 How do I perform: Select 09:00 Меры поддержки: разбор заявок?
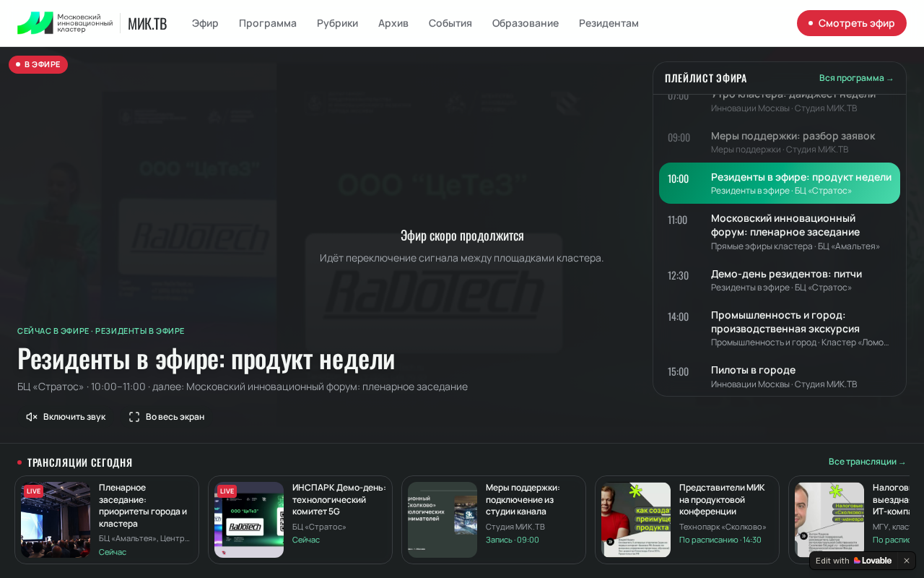click(x=780, y=142)
